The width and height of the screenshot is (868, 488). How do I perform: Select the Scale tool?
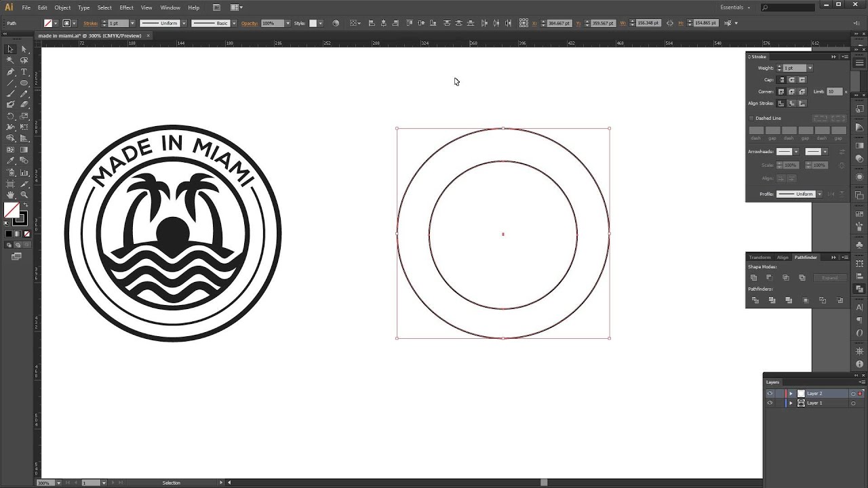pos(24,116)
